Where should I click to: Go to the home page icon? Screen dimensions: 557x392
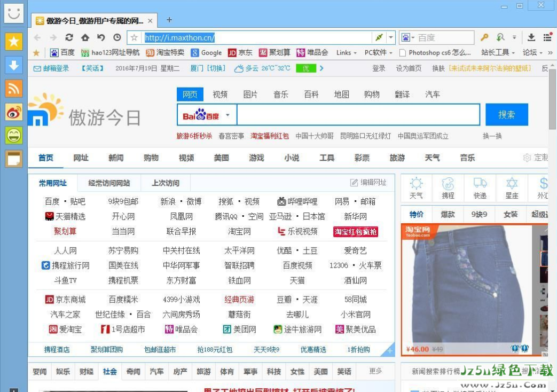85,37
